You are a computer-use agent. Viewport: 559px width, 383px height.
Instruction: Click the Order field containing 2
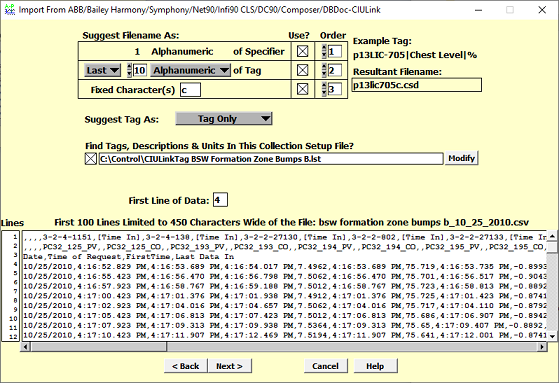point(334,70)
